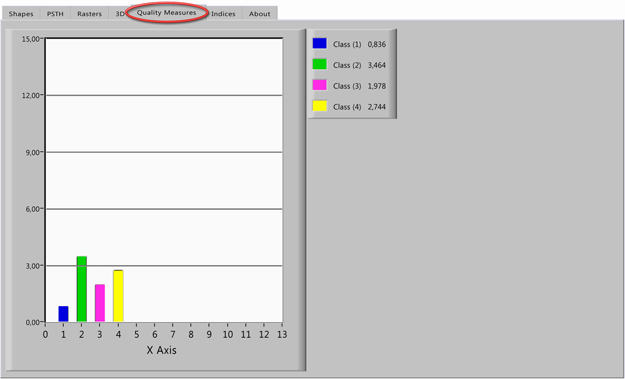Image resolution: width=625 pixels, height=379 pixels.
Task: Select the Class (1) legend label
Action: tap(347, 45)
